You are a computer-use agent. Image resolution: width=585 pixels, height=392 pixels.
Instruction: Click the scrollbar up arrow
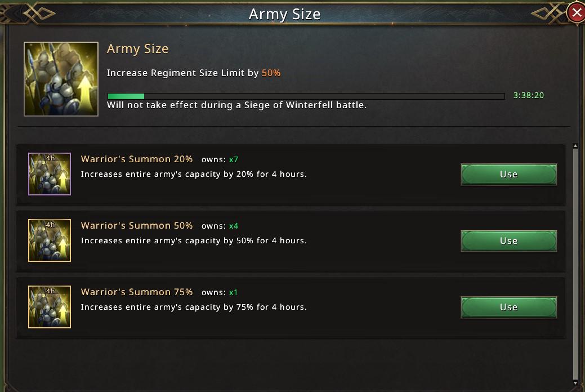pos(575,146)
